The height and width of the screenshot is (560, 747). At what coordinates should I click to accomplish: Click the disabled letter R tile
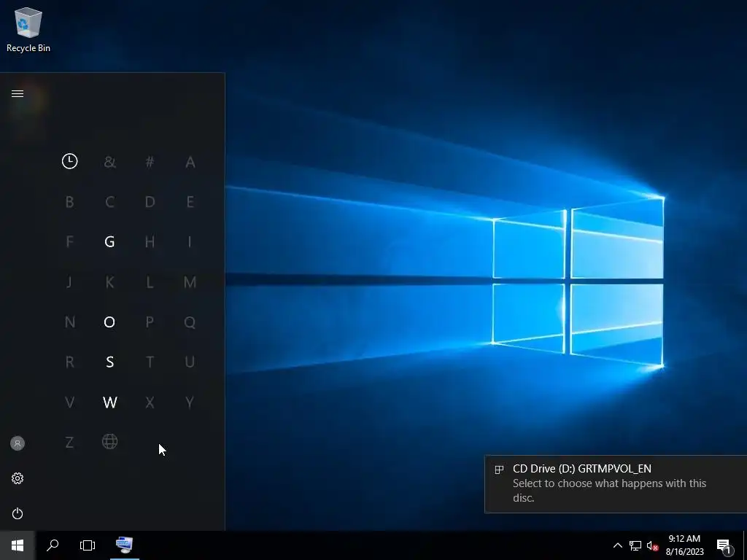tap(69, 362)
